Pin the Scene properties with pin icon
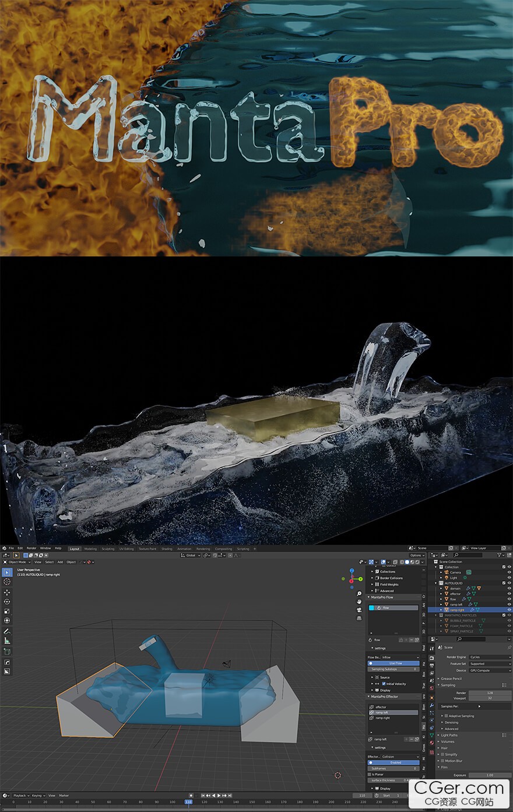The width and height of the screenshot is (513, 812). click(x=509, y=647)
